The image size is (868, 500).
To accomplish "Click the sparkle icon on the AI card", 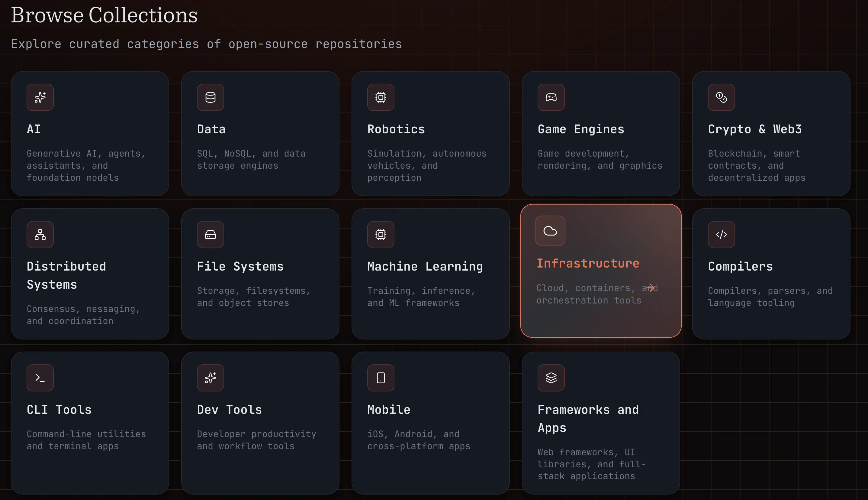I will tap(40, 97).
